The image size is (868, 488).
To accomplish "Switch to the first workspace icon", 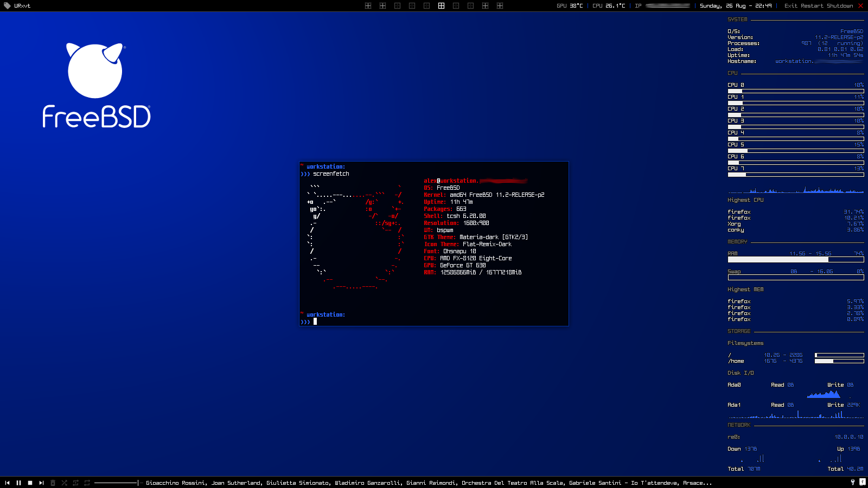I will point(368,5).
